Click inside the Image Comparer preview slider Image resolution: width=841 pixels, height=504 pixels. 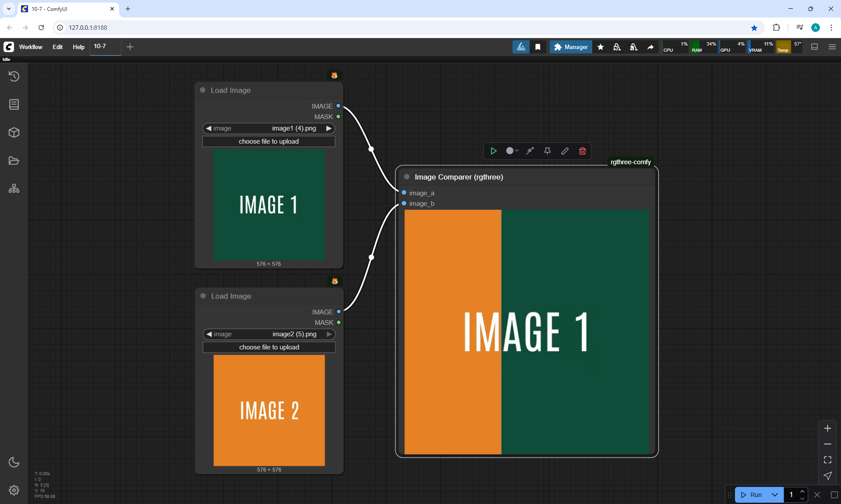[527, 332]
